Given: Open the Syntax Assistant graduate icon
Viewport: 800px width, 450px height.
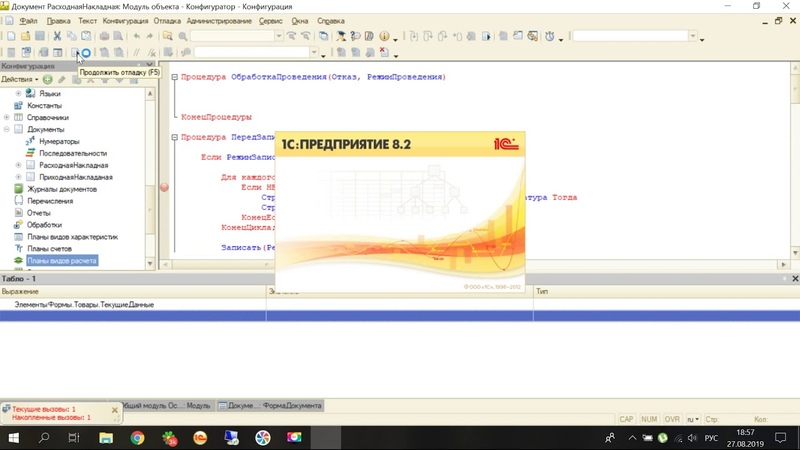Looking at the screenshot, I should 341,36.
